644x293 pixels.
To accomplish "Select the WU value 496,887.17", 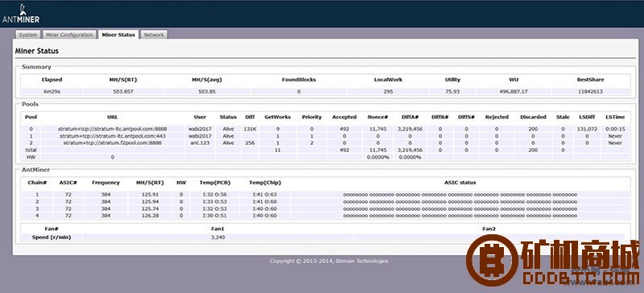I will click(x=513, y=92).
